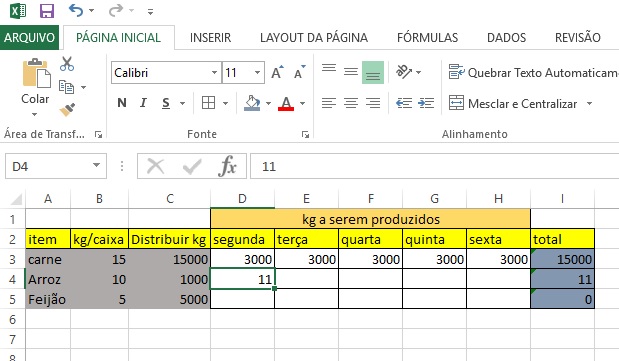The width and height of the screenshot is (619, 361).
Task: Open the Fonte group dialog launcher
Action: point(305,135)
